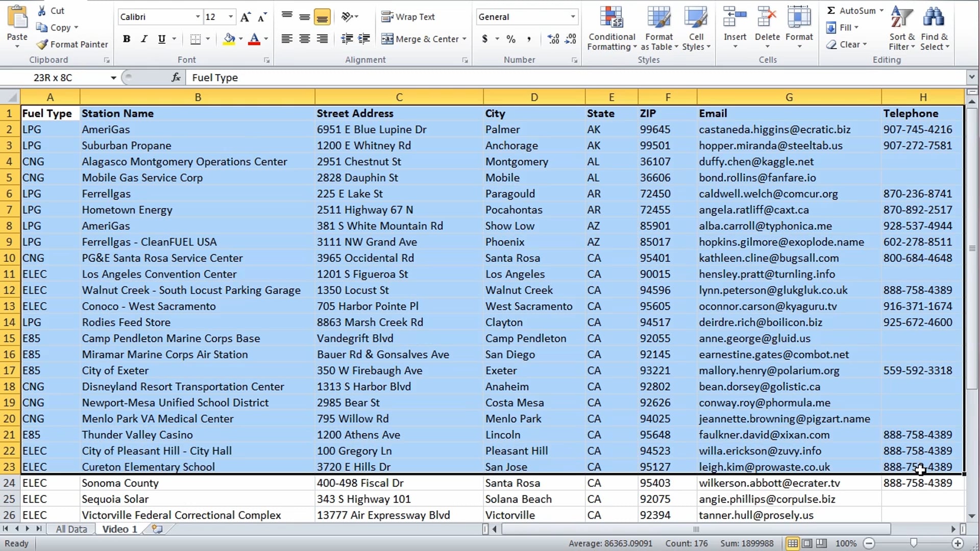This screenshot has width=980, height=551.
Task: Expand the Fill dropdown
Action: coord(856,28)
